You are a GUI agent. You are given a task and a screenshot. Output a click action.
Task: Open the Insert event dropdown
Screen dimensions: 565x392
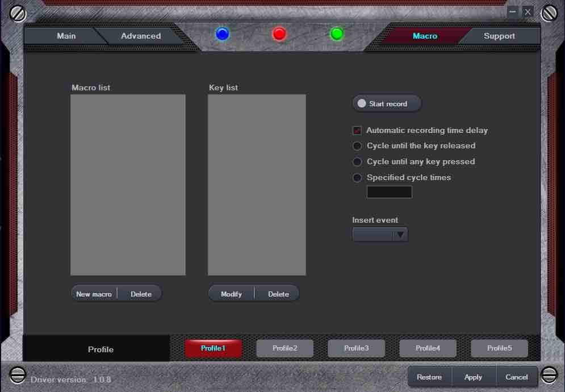pyautogui.click(x=380, y=234)
